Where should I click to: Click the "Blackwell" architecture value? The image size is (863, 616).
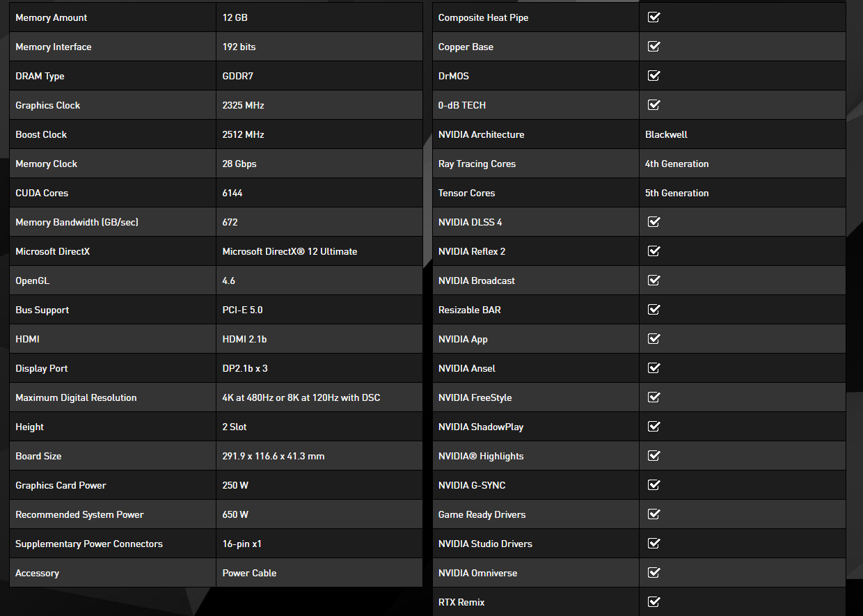click(x=666, y=134)
